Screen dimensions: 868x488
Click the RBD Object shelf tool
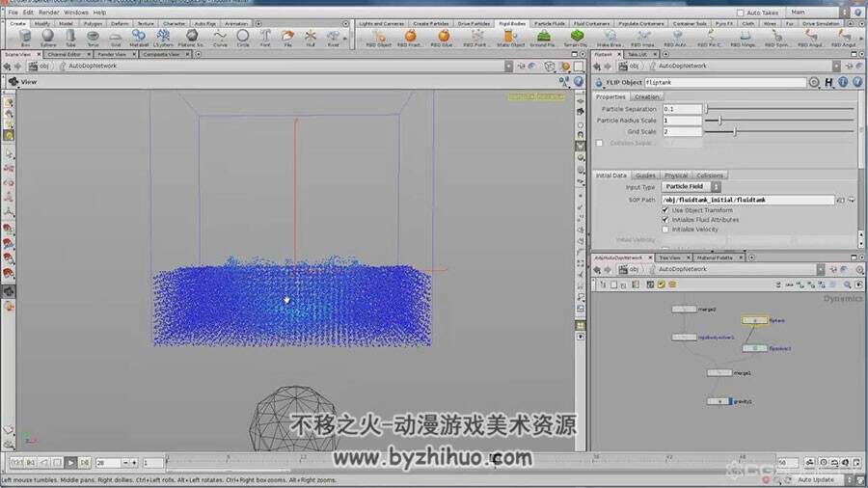tap(379, 39)
